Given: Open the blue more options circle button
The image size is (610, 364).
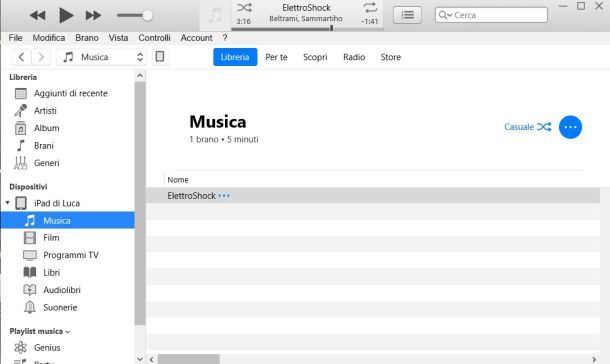Looking at the screenshot, I should click(x=570, y=127).
